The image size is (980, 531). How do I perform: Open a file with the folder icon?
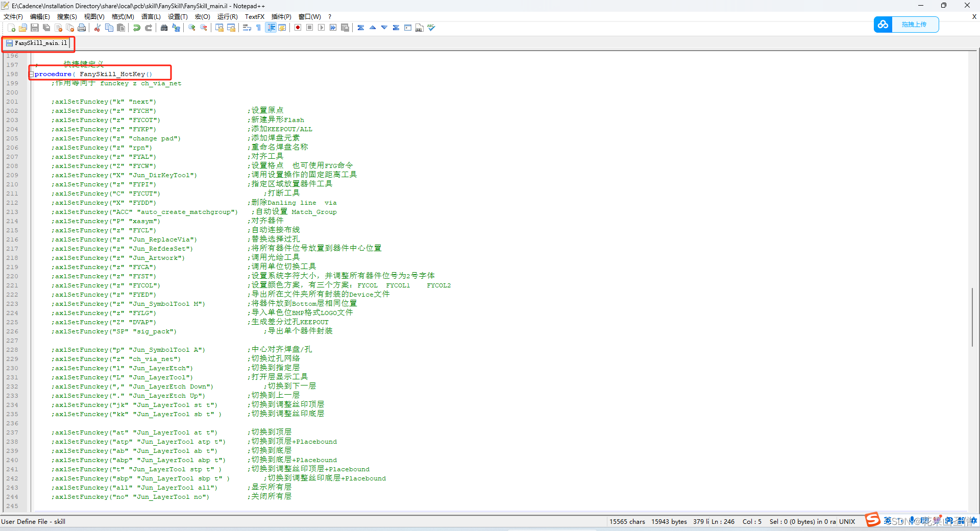(x=23, y=28)
